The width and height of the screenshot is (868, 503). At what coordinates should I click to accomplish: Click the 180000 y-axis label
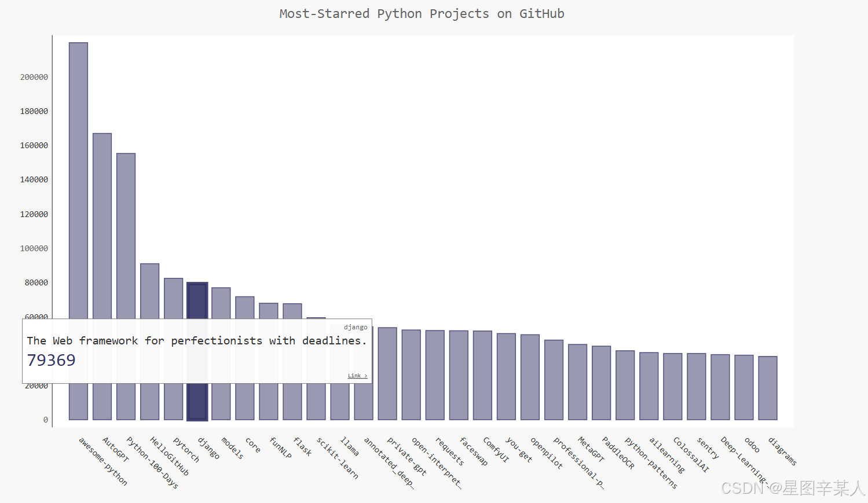pyautogui.click(x=34, y=111)
